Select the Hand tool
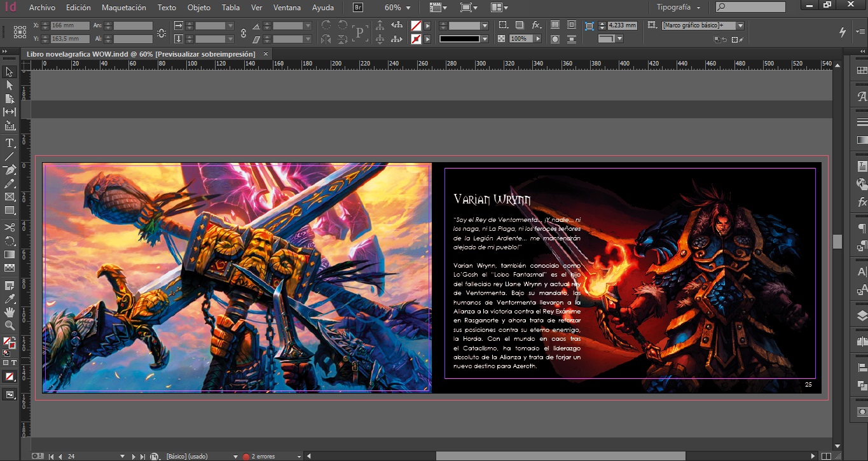The image size is (868, 461). 10,312
